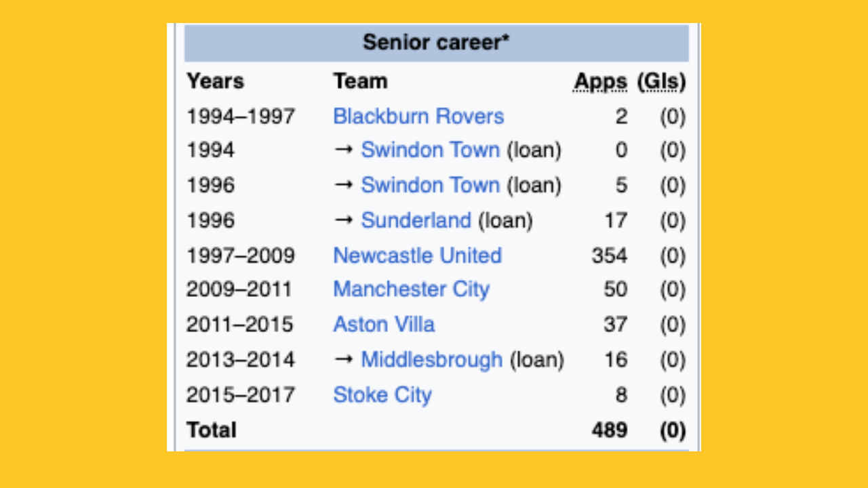Screen dimensions: 868x488
Task: Open the Blackburn Rovers link
Action: 418,117
